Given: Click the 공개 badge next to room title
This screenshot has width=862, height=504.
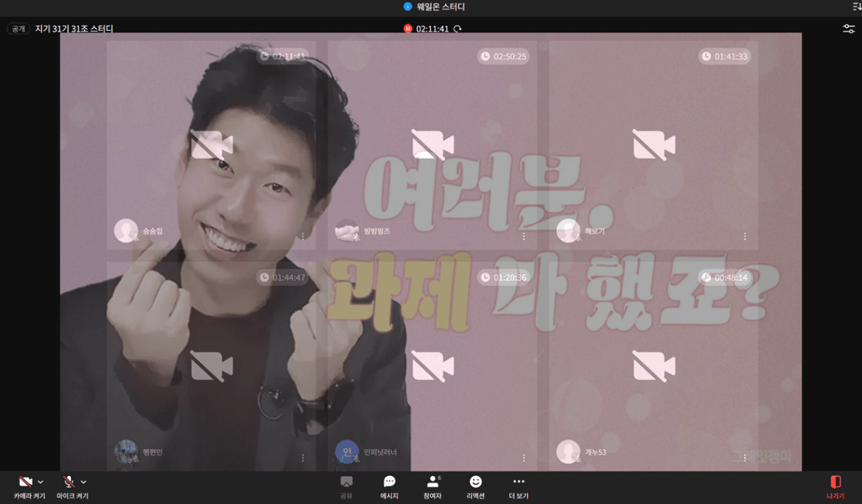Looking at the screenshot, I should 18,29.
